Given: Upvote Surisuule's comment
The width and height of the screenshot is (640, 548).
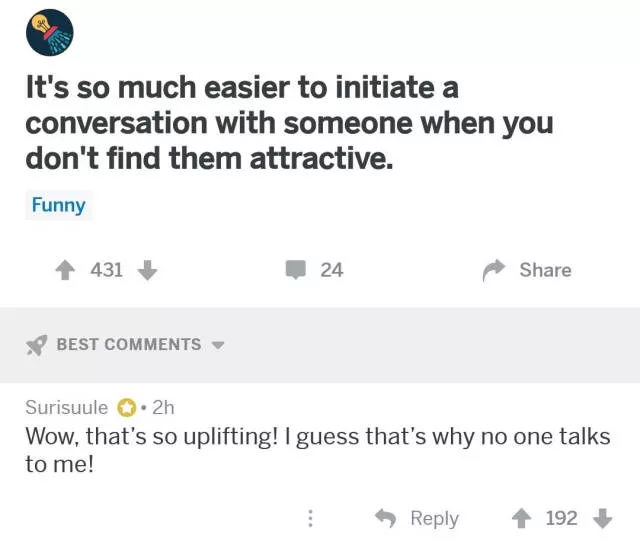Looking at the screenshot, I should [522, 518].
